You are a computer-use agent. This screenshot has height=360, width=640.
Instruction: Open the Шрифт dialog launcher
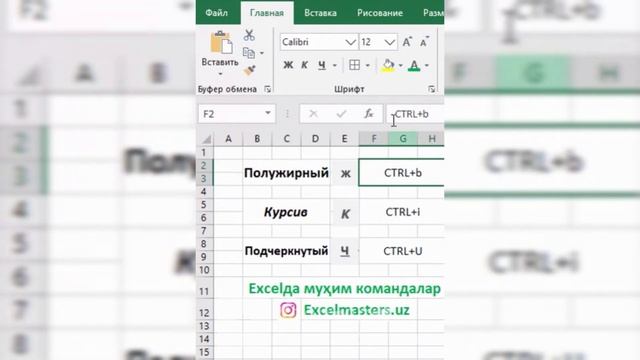431,89
